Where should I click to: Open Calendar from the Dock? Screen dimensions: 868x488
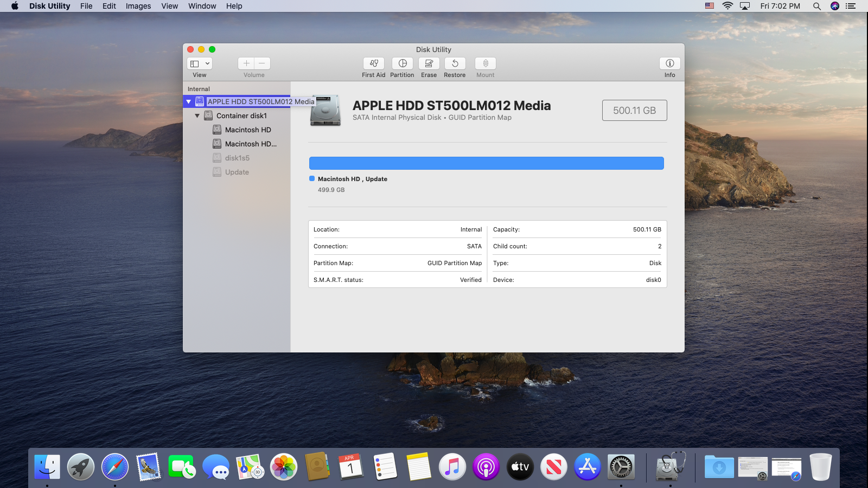tap(351, 466)
